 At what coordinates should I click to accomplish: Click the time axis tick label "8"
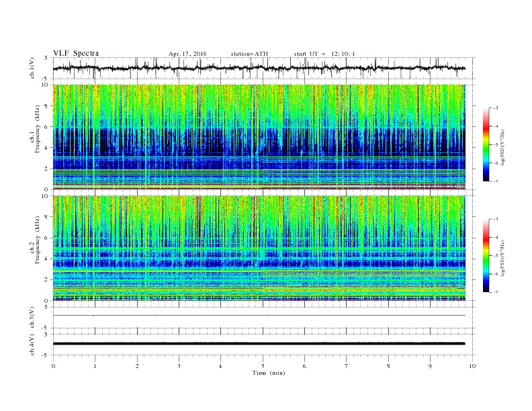coord(388,366)
